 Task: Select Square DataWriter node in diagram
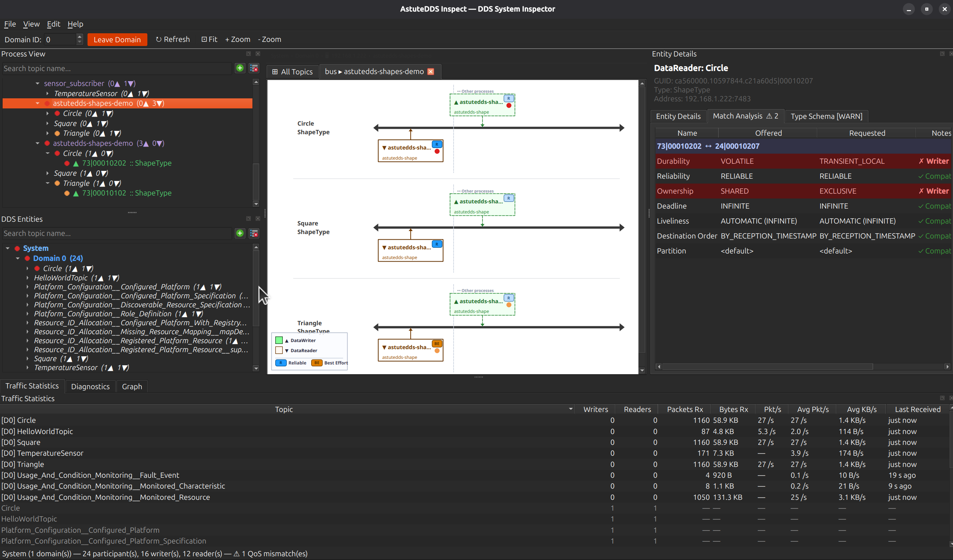pos(482,205)
